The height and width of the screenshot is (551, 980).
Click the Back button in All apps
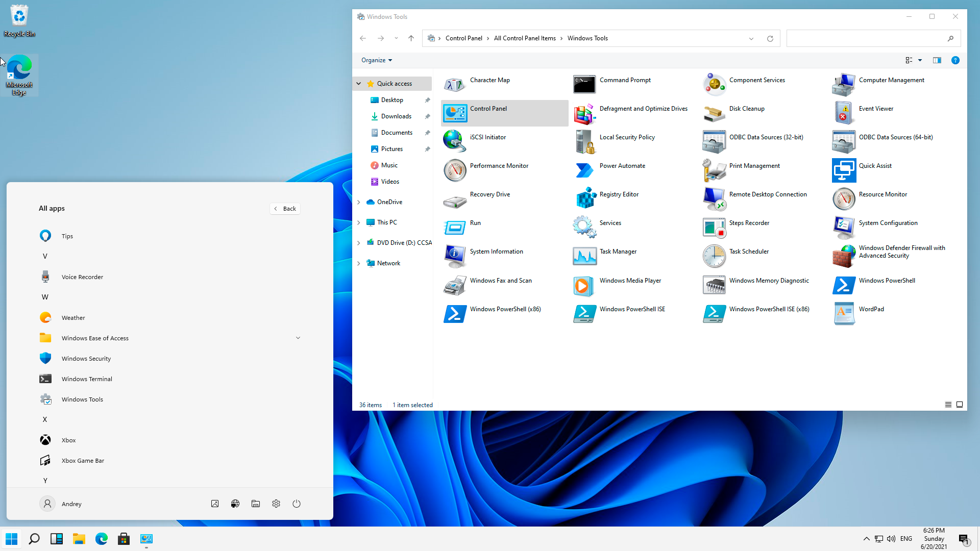[x=285, y=208]
